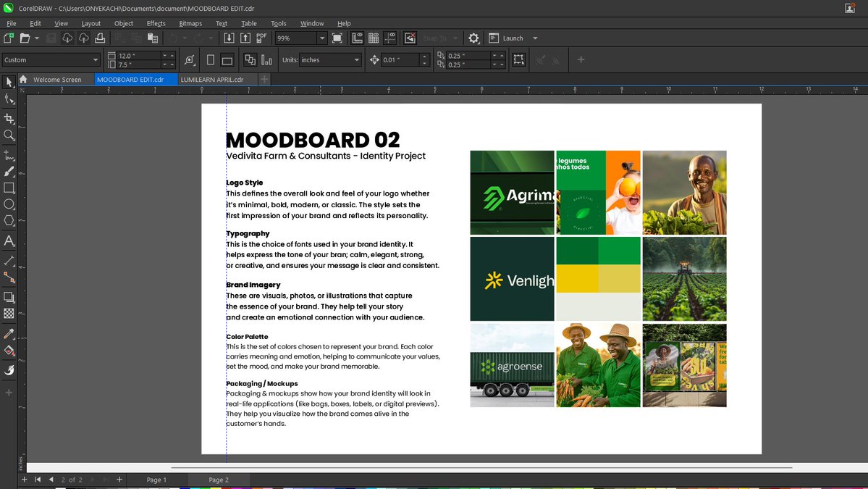Select the Transparency tool
This screenshot has width=868, height=489.
tap(9, 314)
